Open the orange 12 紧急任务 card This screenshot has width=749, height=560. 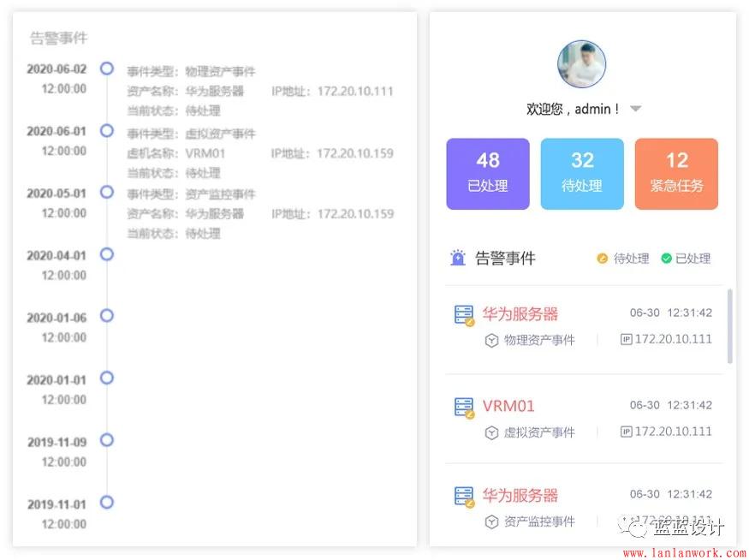[x=676, y=174]
